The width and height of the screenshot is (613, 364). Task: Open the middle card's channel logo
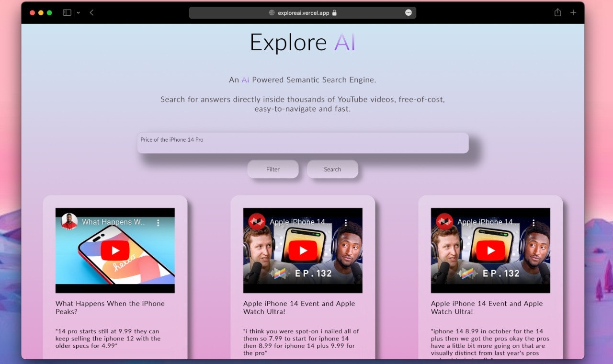pyautogui.click(x=257, y=222)
